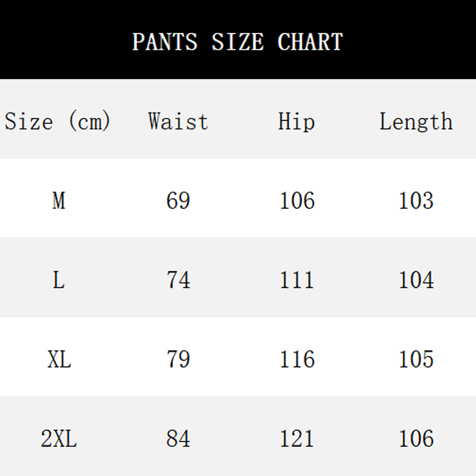Click hip value 116 for size XL
The image size is (476, 476).
point(297,359)
